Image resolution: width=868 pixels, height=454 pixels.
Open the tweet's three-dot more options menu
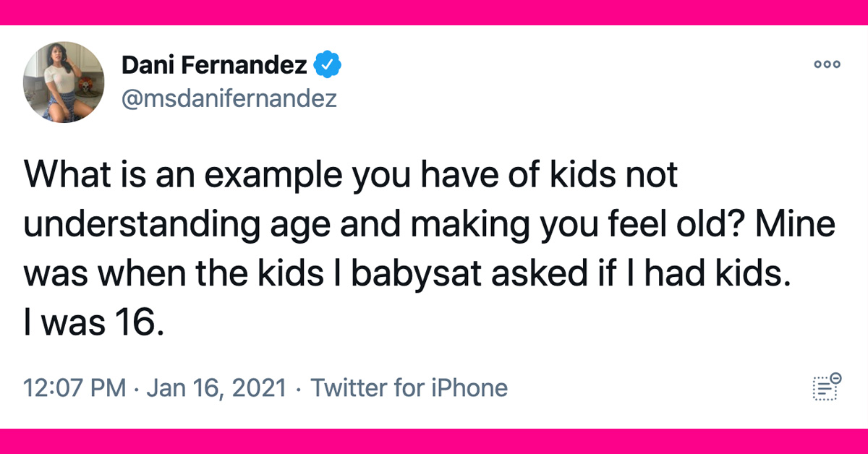(827, 64)
